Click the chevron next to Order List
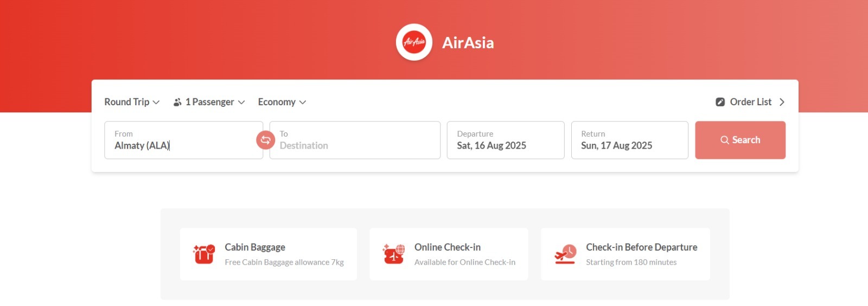The width and height of the screenshot is (868, 306). (x=782, y=102)
